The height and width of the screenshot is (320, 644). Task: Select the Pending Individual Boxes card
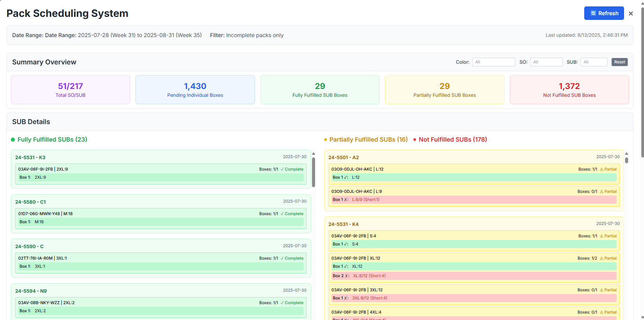[x=195, y=90]
